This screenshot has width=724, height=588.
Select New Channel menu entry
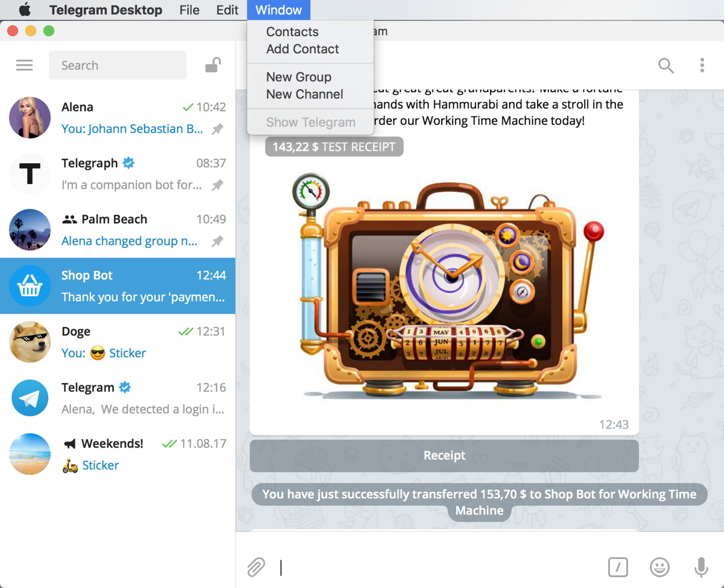(x=305, y=94)
